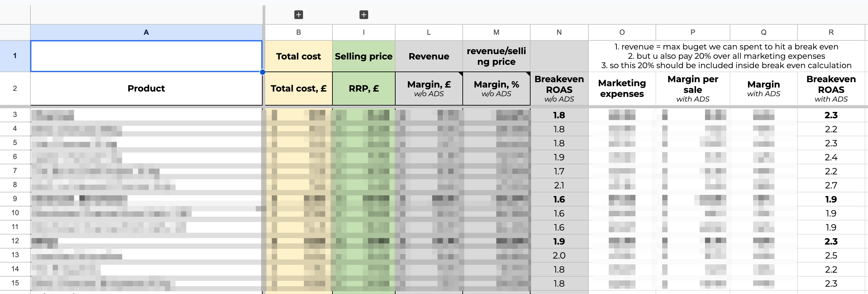Click the Total cost header cell
The height and width of the screenshot is (294, 868).
point(299,56)
